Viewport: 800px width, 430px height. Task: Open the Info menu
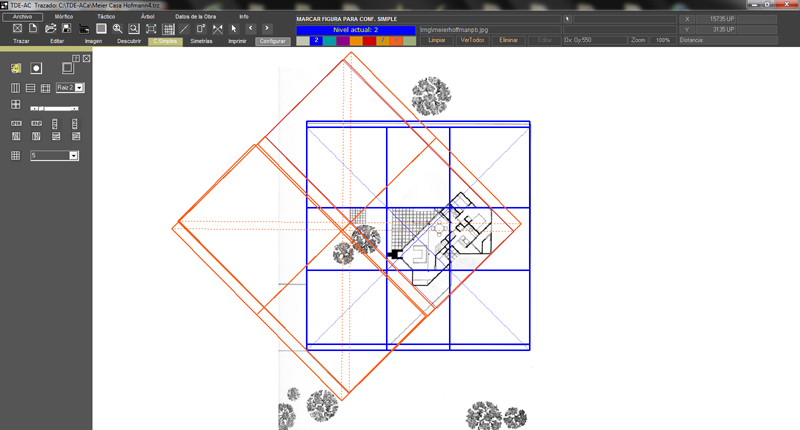(x=244, y=17)
